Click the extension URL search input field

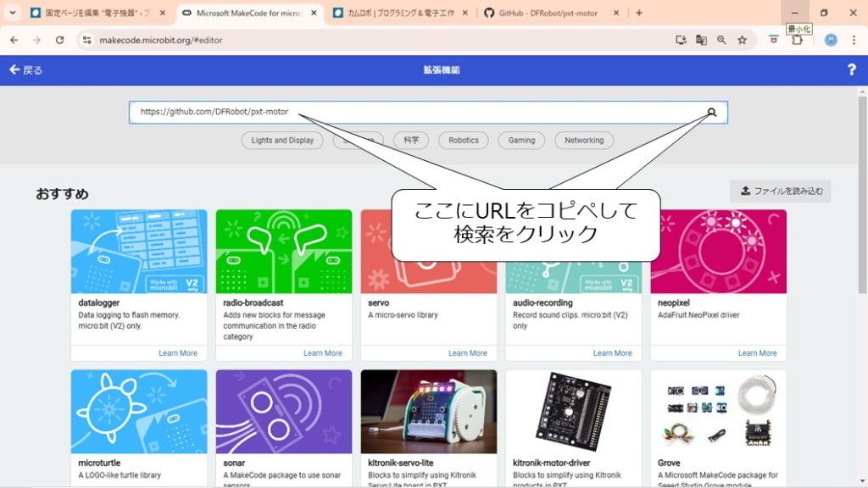click(415, 112)
